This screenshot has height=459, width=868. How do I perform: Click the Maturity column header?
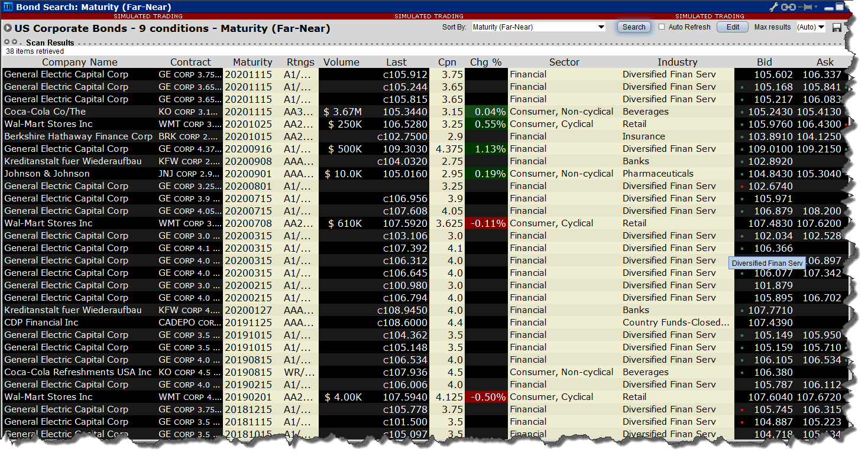pyautogui.click(x=252, y=62)
